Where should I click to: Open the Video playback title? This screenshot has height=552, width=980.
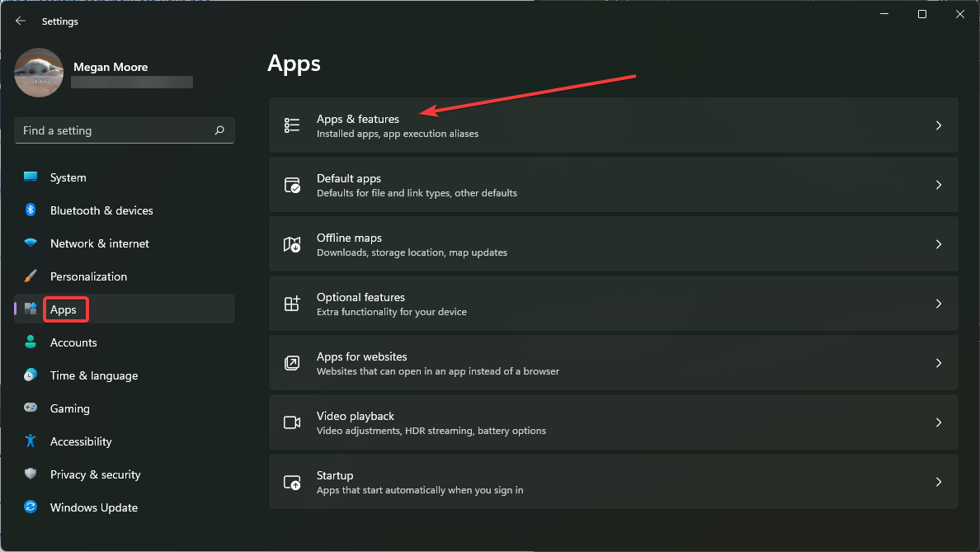click(x=355, y=416)
